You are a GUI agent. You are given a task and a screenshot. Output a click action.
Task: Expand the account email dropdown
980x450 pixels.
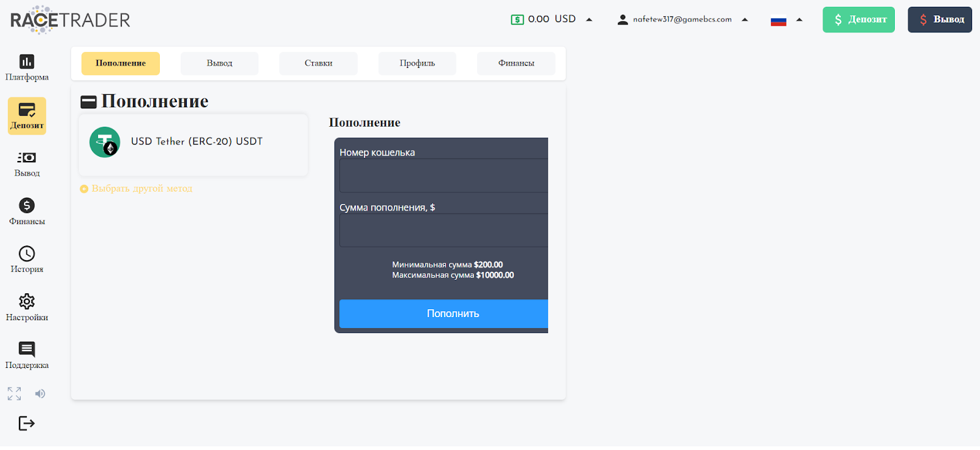click(x=745, y=20)
